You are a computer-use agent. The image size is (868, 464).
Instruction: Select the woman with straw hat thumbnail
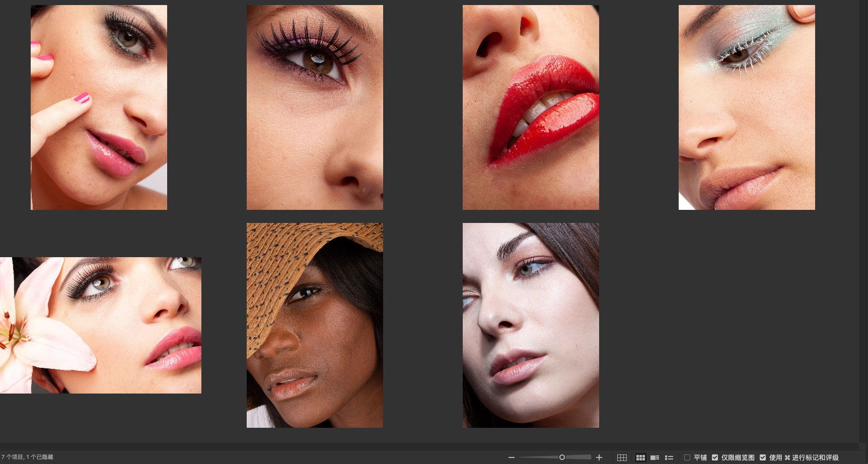315,325
